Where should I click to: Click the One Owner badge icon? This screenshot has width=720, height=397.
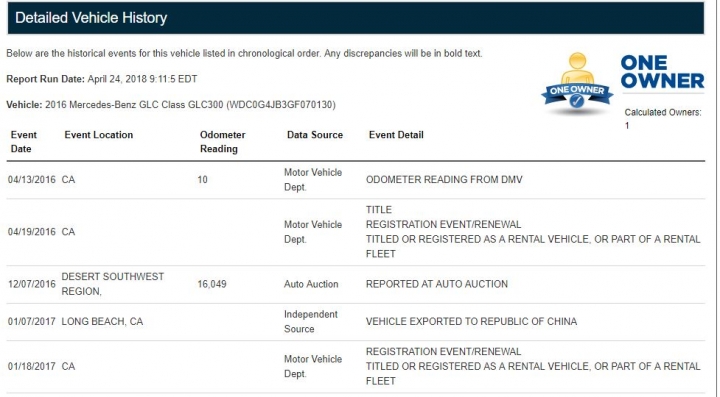[577, 83]
